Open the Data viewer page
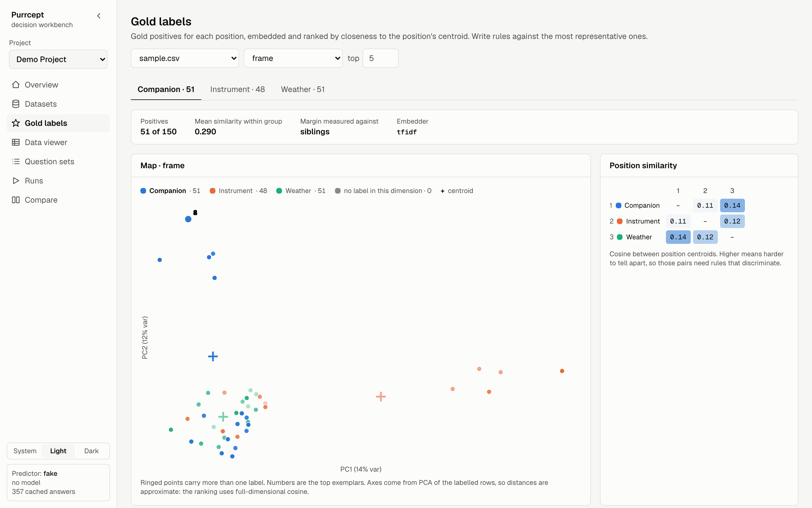Image resolution: width=812 pixels, height=508 pixels. click(x=58, y=142)
